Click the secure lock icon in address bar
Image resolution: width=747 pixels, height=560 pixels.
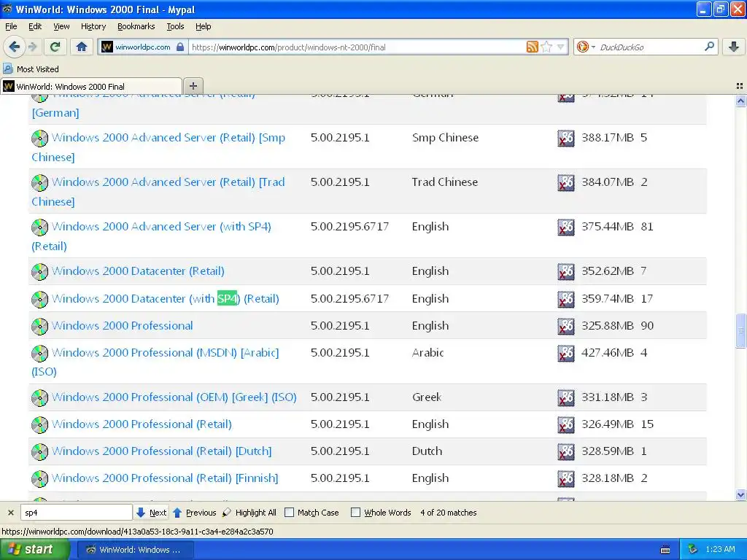180,47
